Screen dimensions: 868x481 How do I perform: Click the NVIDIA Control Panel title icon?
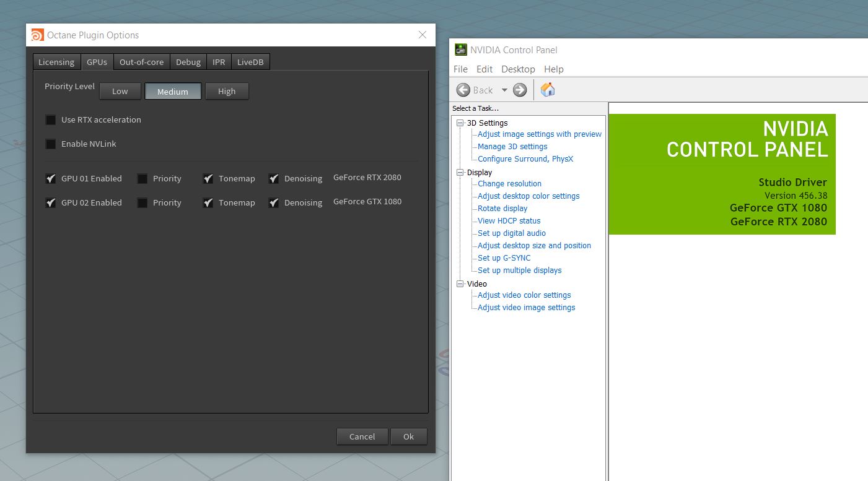tap(460, 50)
